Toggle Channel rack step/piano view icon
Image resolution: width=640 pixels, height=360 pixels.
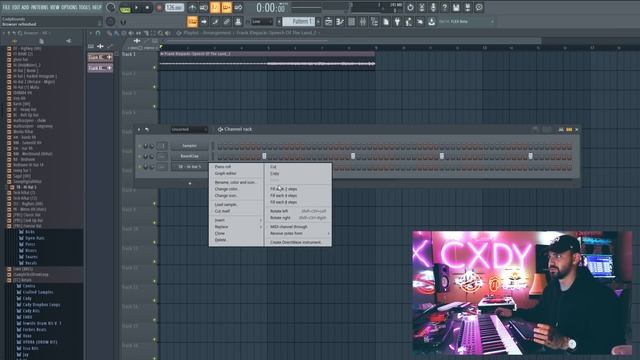[x=569, y=129]
